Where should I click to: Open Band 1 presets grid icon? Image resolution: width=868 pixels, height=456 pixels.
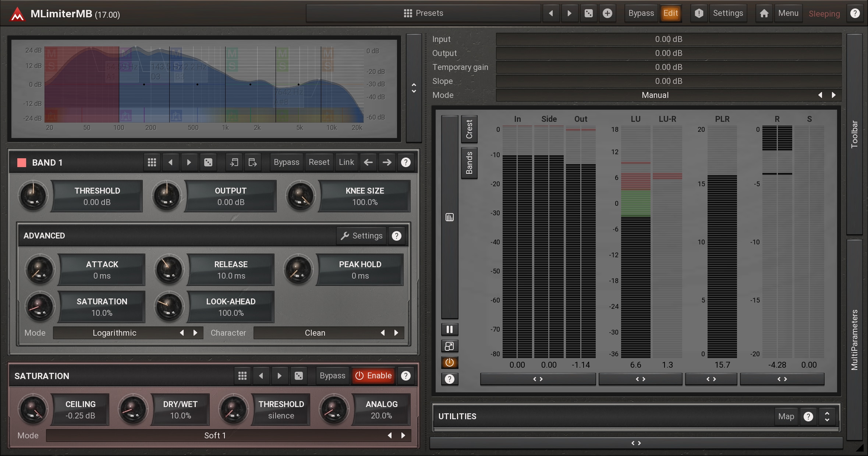pos(152,162)
